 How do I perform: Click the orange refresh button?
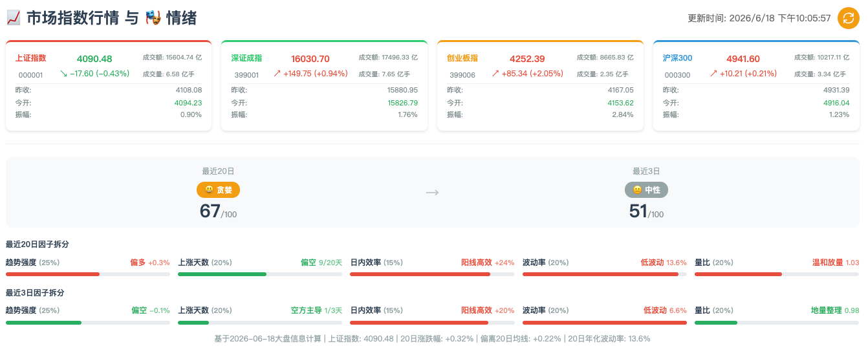[x=848, y=18]
